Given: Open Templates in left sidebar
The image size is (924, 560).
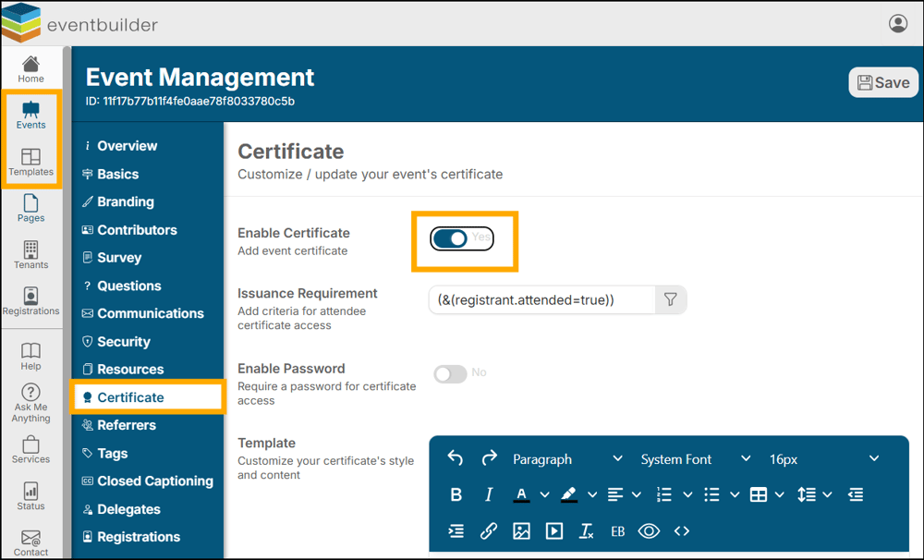Looking at the screenshot, I should [30, 162].
